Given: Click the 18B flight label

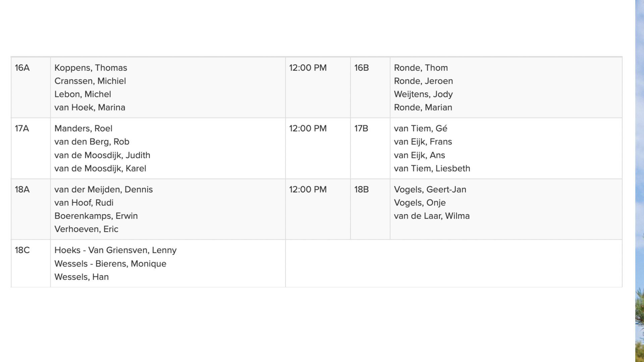Looking at the screenshot, I should (362, 189).
